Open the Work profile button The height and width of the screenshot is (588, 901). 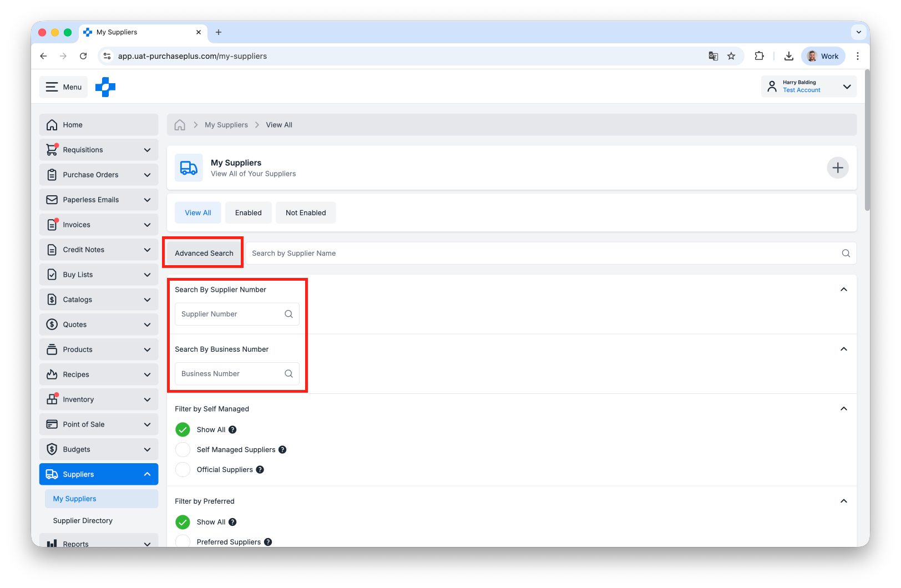tap(823, 56)
